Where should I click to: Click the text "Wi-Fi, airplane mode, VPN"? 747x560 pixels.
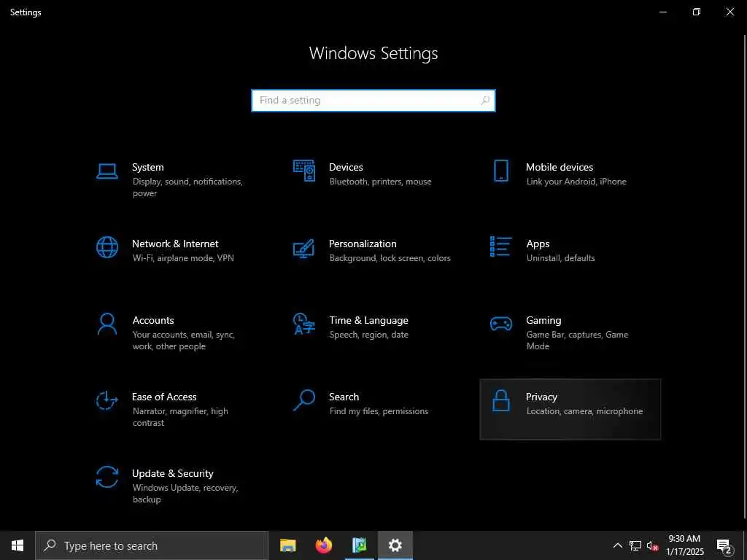click(183, 258)
